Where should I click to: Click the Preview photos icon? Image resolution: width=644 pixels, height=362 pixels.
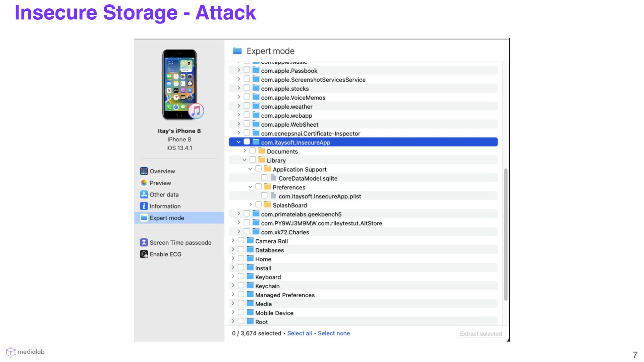144,183
